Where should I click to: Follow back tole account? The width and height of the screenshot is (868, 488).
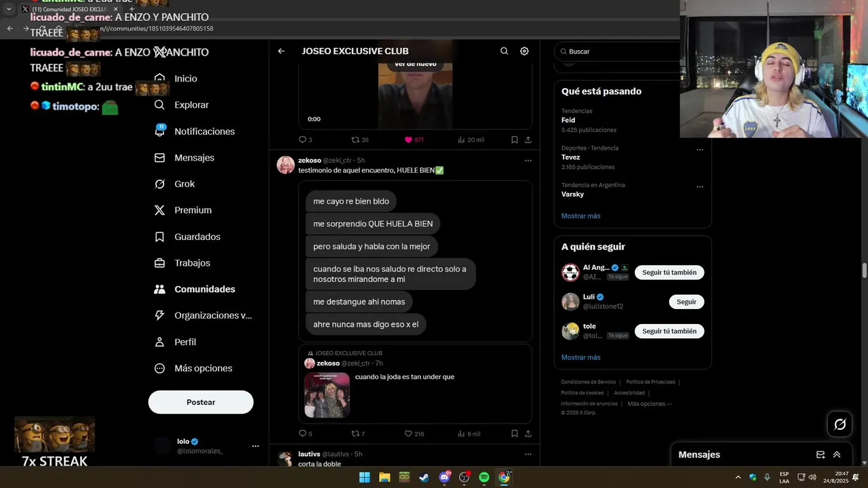[669, 331]
